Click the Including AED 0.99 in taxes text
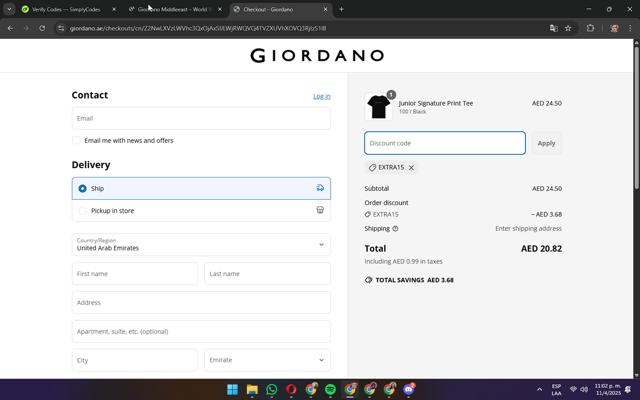 pos(403,261)
